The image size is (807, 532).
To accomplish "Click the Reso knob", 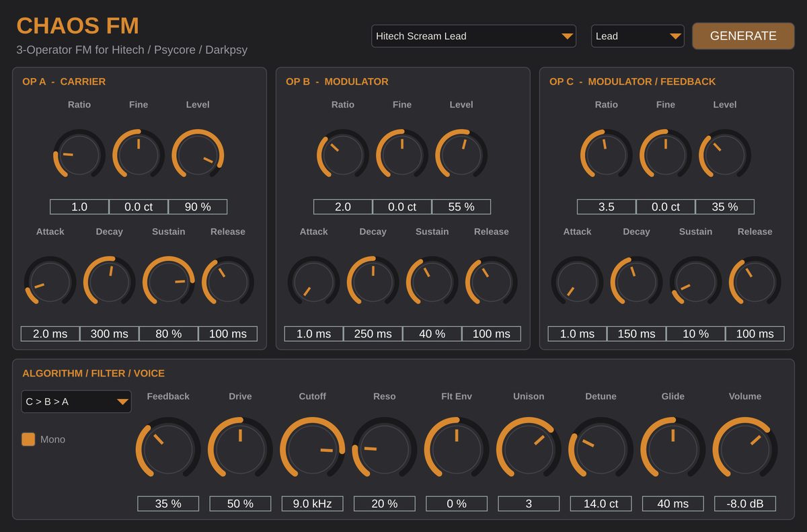I will (x=385, y=449).
